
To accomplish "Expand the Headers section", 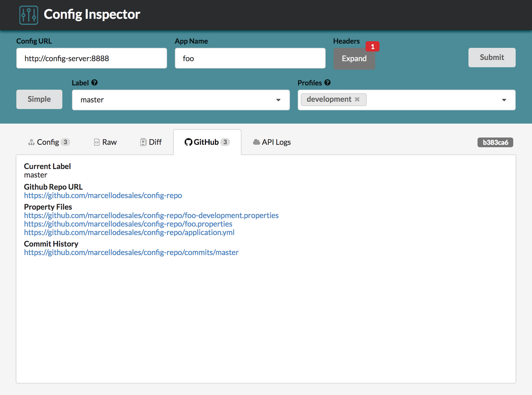I will point(354,58).
